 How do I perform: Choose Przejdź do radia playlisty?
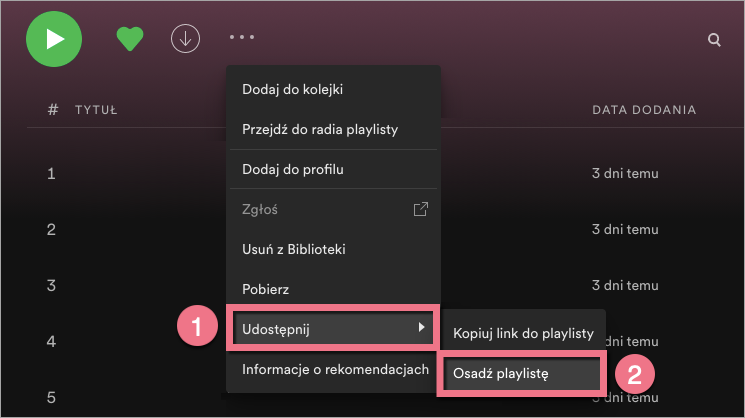coord(323,129)
